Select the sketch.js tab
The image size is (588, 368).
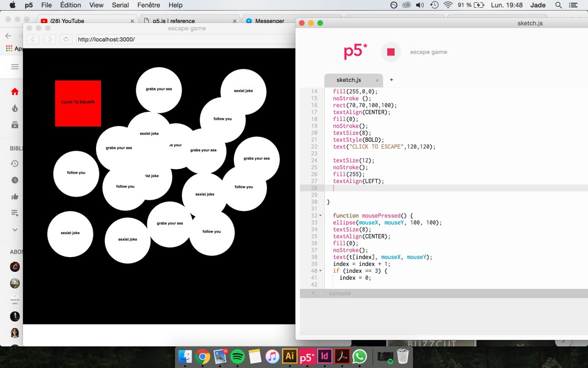tap(349, 80)
